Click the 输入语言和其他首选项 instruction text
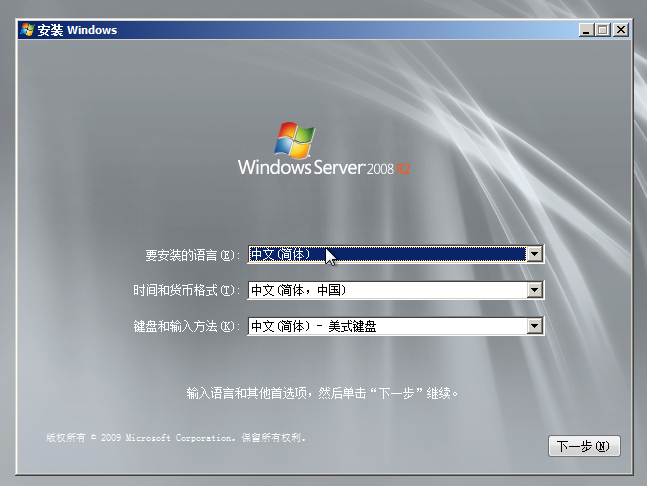Image resolution: width=647 pixels, height=486 pixels. click(322, 393)
